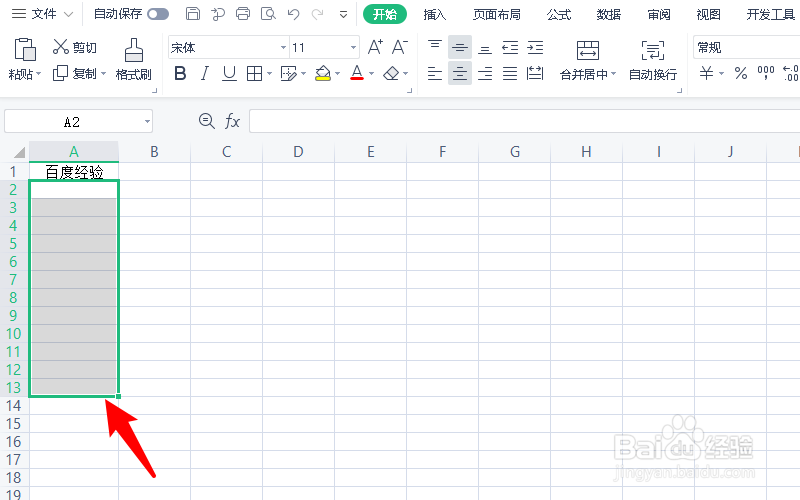The height and width of the screenshot is (500, 800).
Task: Expand the borders dropdown arrow
Action: click(x=269, y=74)
